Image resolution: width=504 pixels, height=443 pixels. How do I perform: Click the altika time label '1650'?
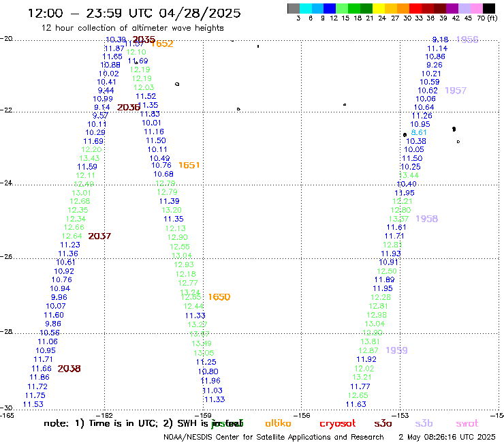[x=219, y=297]
